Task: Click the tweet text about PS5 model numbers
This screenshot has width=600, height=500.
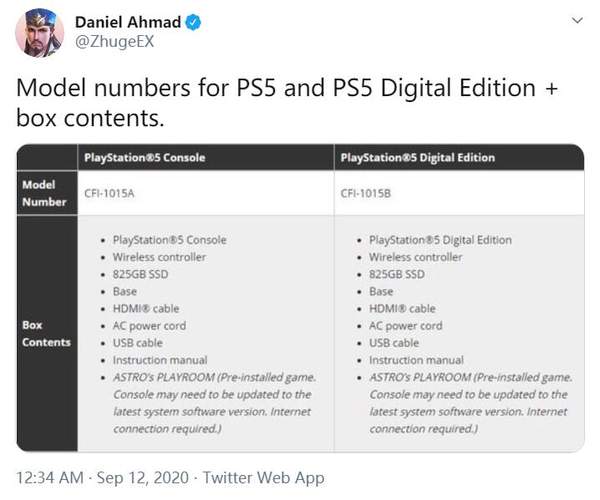Action: 287,103
